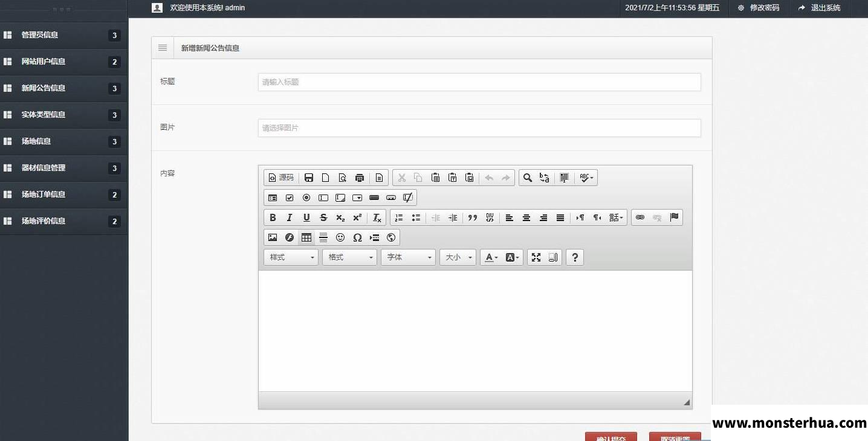Insert a page break
The height and width of the screenshot is (441, 868).
tap(374, 237)
